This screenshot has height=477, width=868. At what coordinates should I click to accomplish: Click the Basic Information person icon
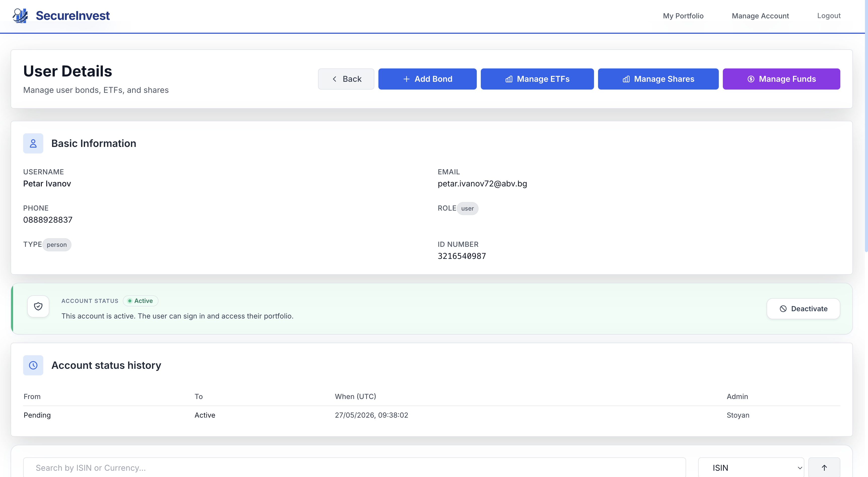coord(33,143)
